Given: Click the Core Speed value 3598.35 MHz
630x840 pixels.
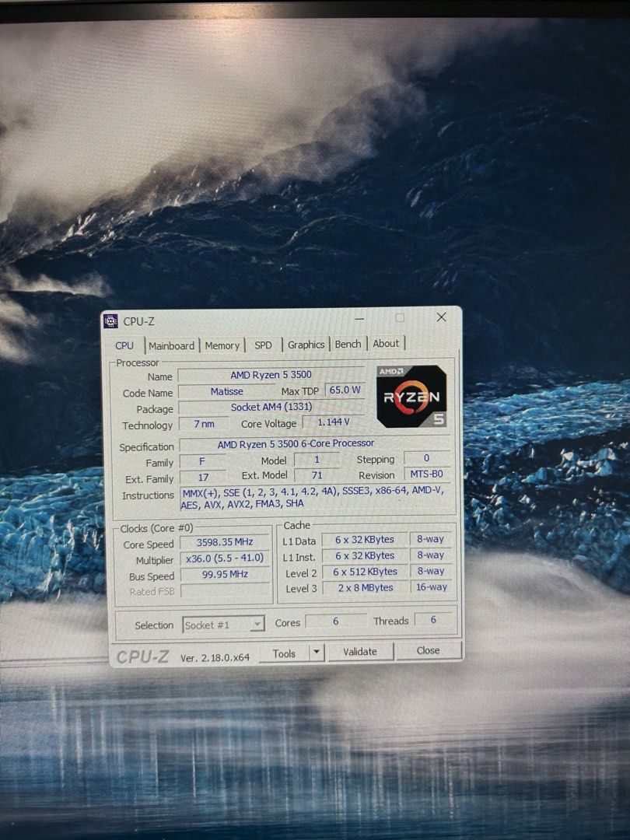Looking at the screenshot, I should point(225,542).
